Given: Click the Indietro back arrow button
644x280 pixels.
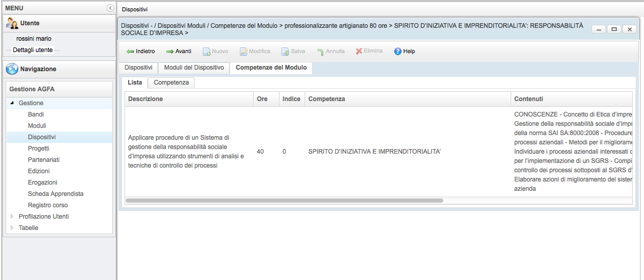Looking at the screenshot, I should coord(130,52).
